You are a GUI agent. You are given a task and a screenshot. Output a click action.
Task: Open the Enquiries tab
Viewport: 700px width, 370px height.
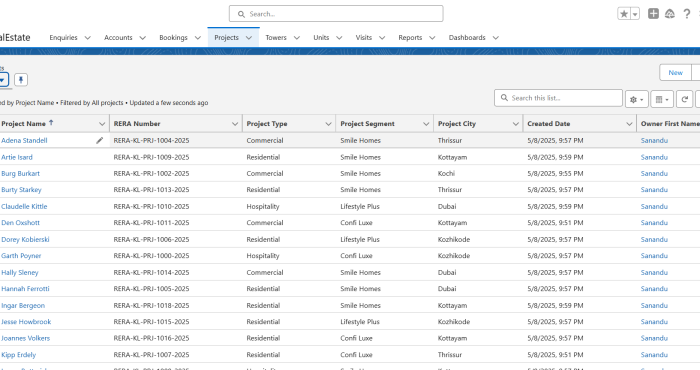pos(63,37)
